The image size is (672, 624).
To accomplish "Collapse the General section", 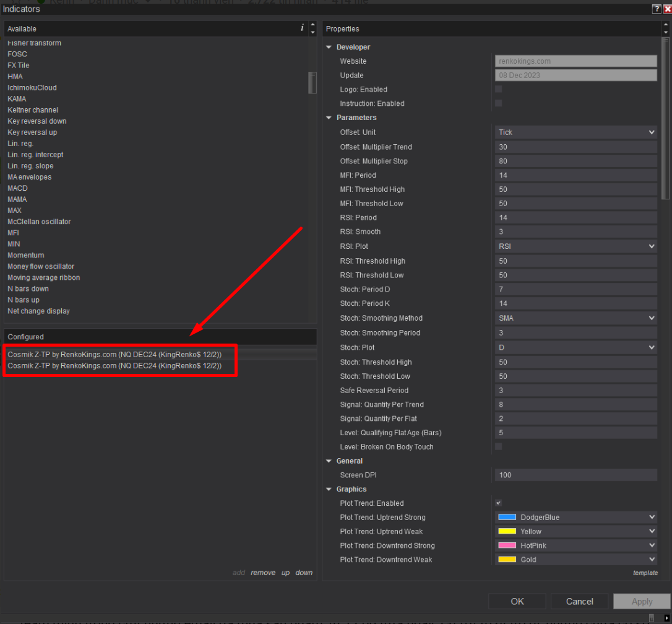I will click(x=329, y=461).
